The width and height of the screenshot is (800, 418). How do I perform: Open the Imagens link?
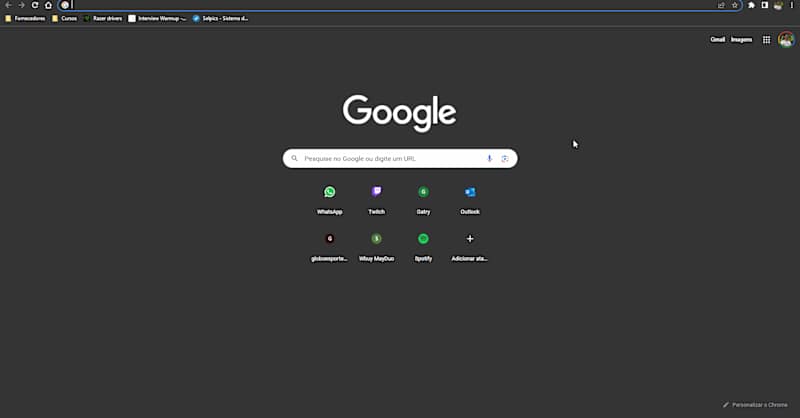[x=741, y=39]
